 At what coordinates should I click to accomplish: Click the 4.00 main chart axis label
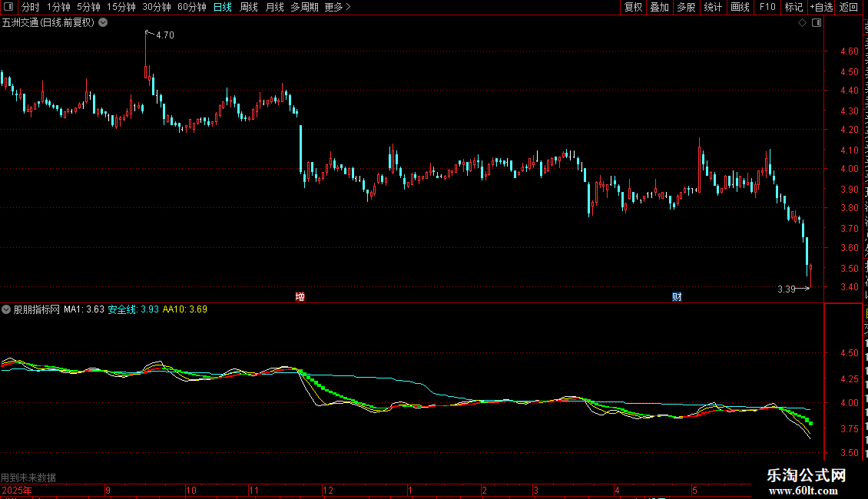click(x=849, y=169)
